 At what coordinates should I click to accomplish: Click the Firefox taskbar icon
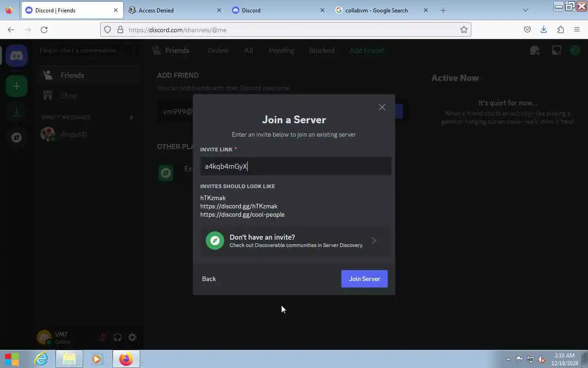pos(126,359)
